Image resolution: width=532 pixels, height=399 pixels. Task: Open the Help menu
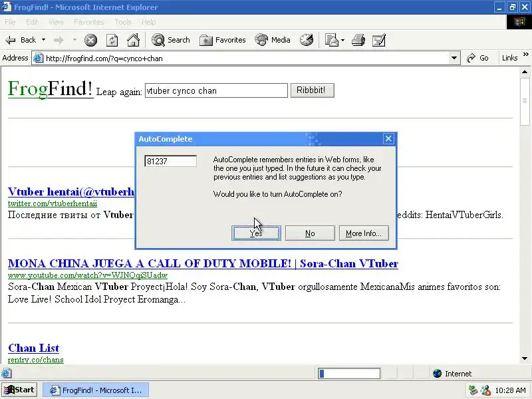pos(148,22)
